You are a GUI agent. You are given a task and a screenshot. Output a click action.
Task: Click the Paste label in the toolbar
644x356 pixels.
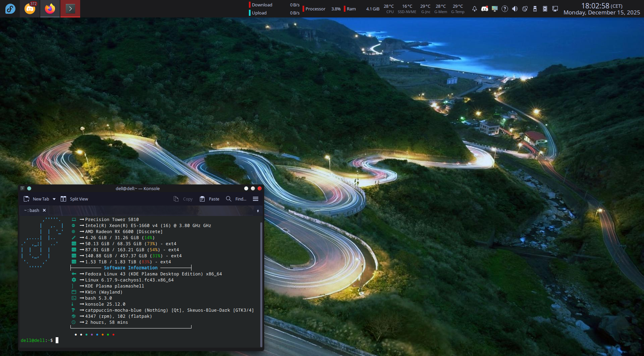[214, 199]
